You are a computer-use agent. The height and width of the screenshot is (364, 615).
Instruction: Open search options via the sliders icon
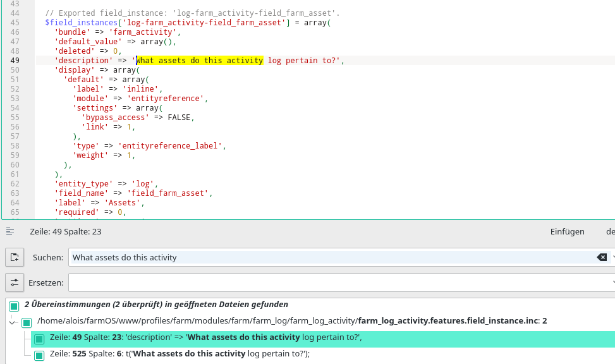pyautogui.click(x=14, y=282)
